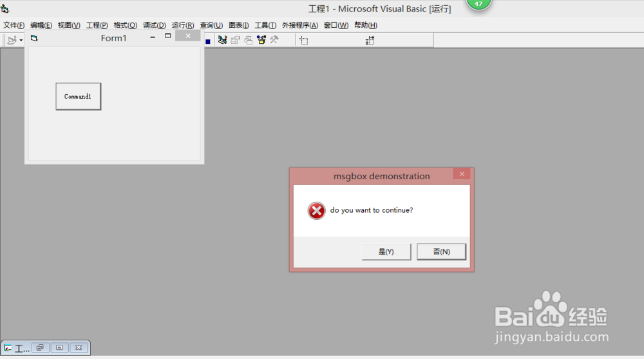Click the object position indicator on the toolbar

click(x=303, y=41)
